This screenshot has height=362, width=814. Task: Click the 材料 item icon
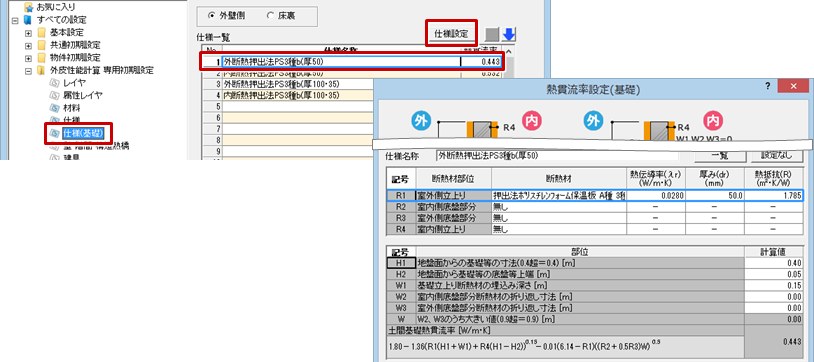tap(55, 108)
